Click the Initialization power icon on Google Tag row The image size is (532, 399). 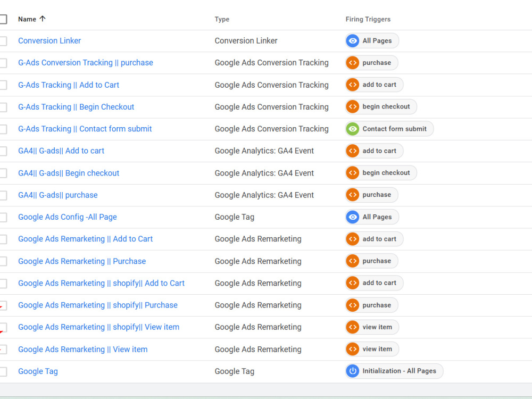tap(353, 371)
